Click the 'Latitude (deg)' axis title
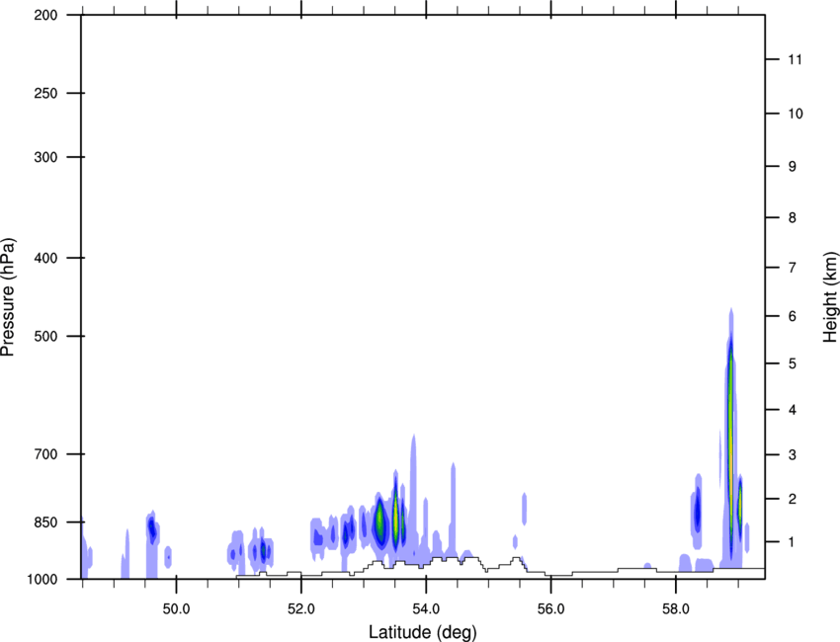This screenshot has height=642, width=840. [423, 632]
